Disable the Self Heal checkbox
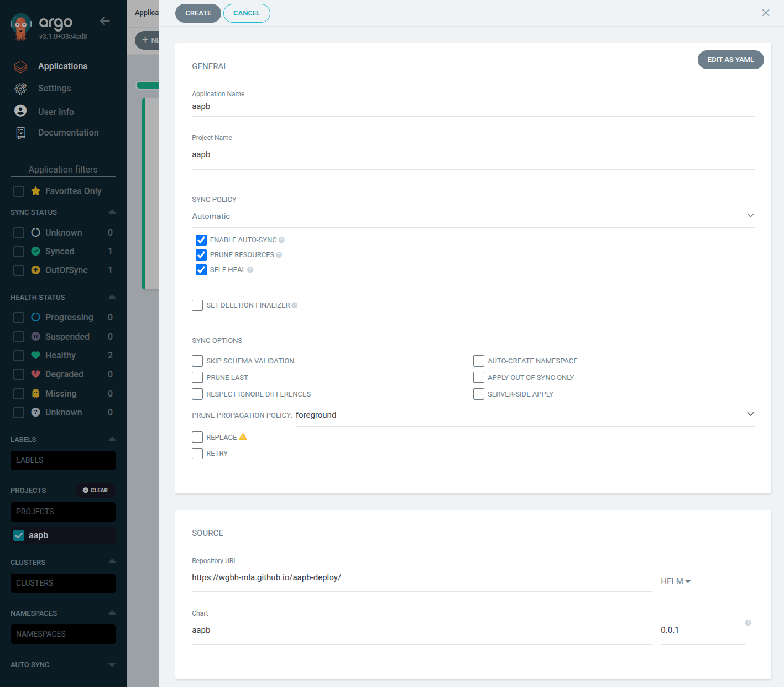This screenshot has height=687, width=784. [x=201, y=269]
